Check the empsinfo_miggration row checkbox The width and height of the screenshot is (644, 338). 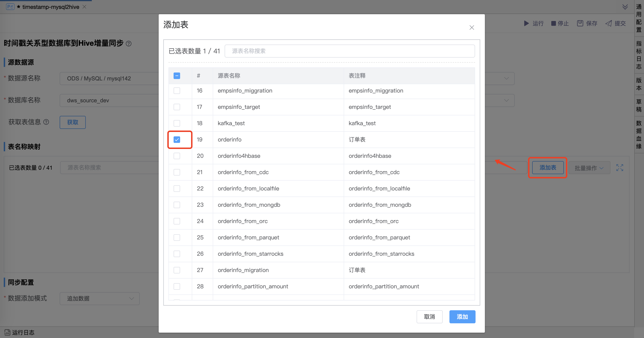coord(177,91)
